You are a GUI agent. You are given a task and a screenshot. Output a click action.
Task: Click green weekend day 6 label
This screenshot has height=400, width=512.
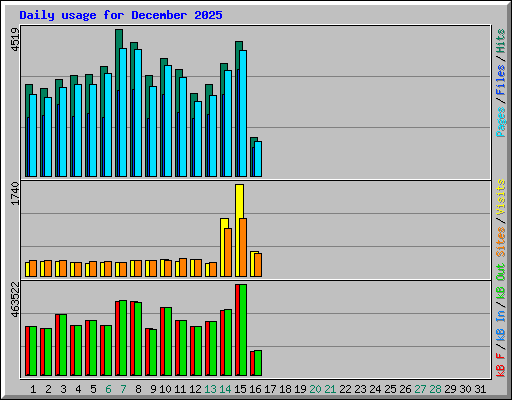108,389
